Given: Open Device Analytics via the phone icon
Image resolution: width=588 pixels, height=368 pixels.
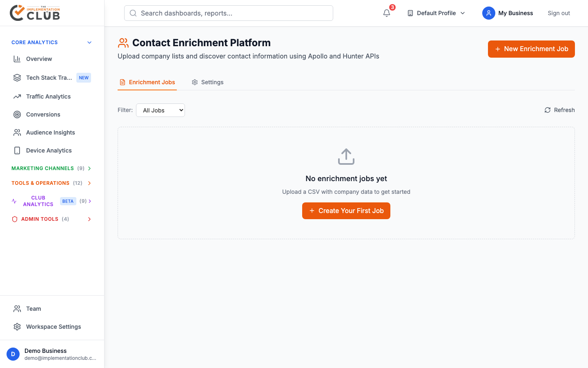Looking at the screenshot, I should point(17,150).
